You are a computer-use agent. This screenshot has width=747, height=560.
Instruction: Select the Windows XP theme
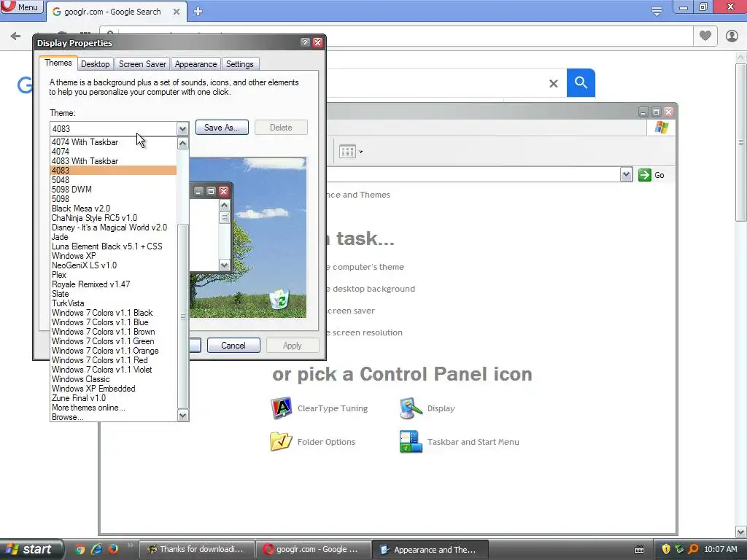[113, 256]
